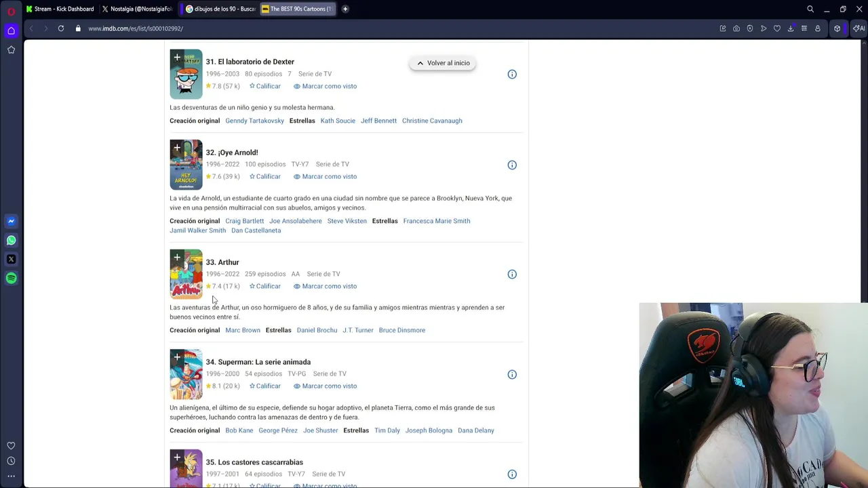Viewport: 868px width, 488px height.
Task: Switch to dibujos de los 90 Google tab
Action: [x=220, y=9]
